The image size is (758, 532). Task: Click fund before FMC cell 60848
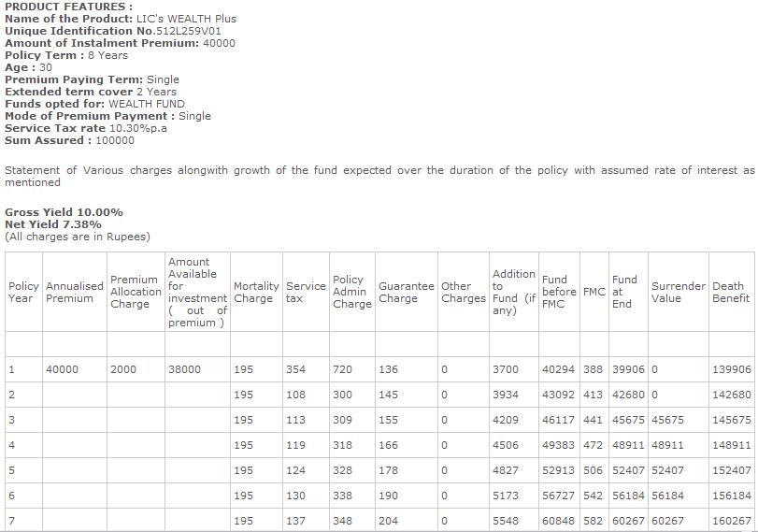[558, 521]
